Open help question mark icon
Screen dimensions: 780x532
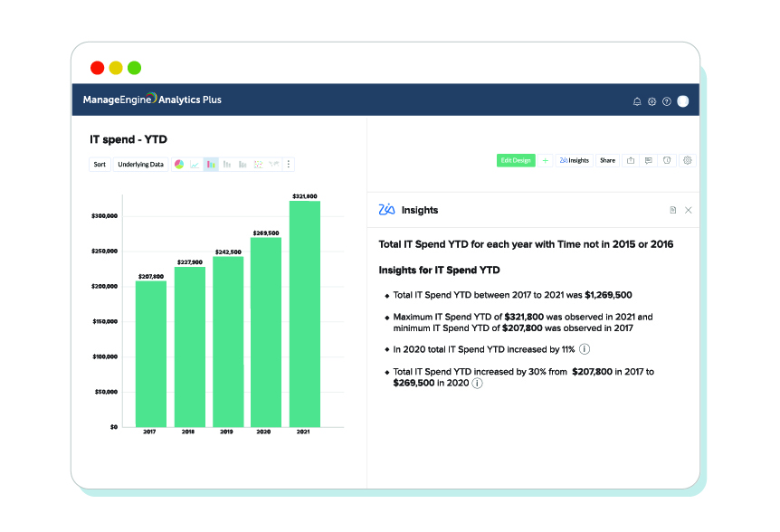coord(667,101)
